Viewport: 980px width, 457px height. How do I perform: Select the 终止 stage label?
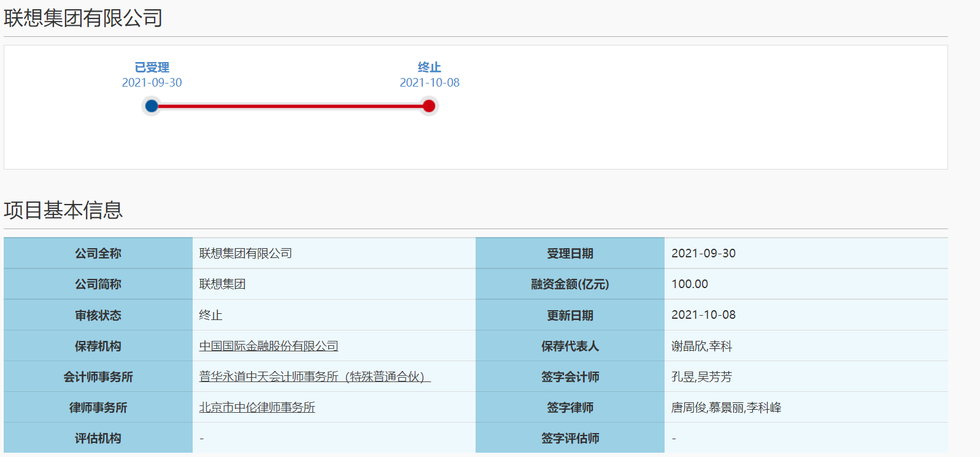pos(430,67)
